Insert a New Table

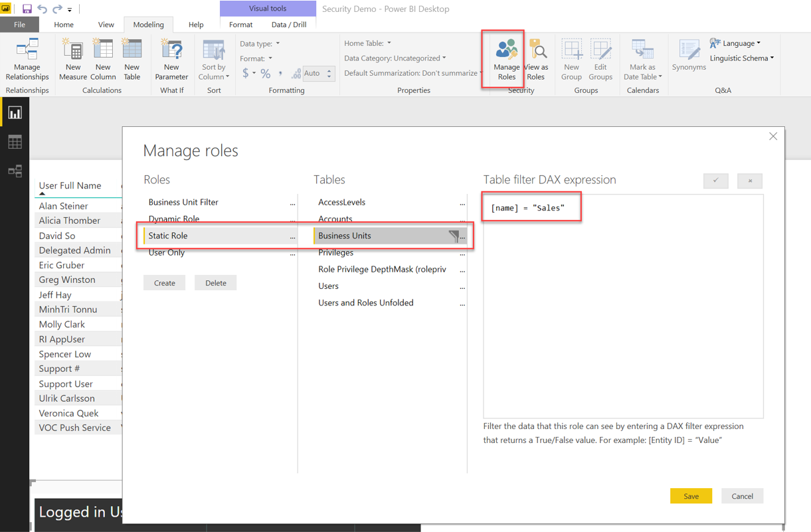coord(132,60)
